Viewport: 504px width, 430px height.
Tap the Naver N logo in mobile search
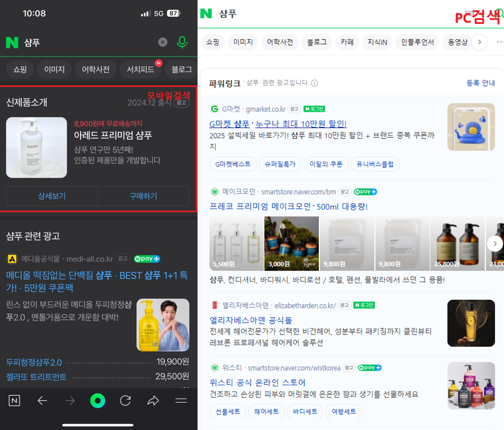coord(12,42)
